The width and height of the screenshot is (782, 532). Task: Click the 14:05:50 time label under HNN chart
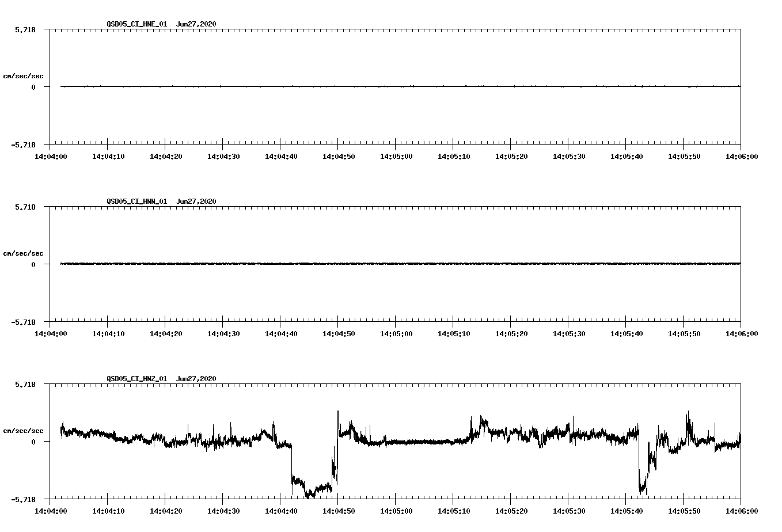pyautogui.click(x=684, y=333)
